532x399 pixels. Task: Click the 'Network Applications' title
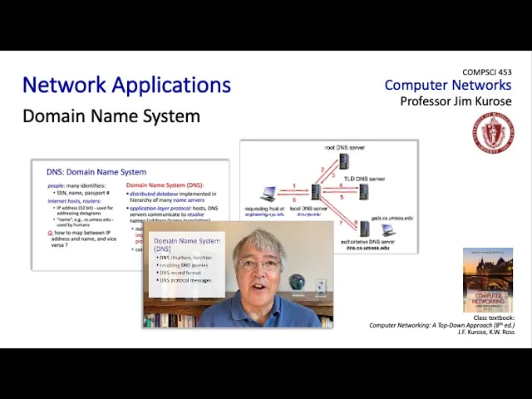126,85
